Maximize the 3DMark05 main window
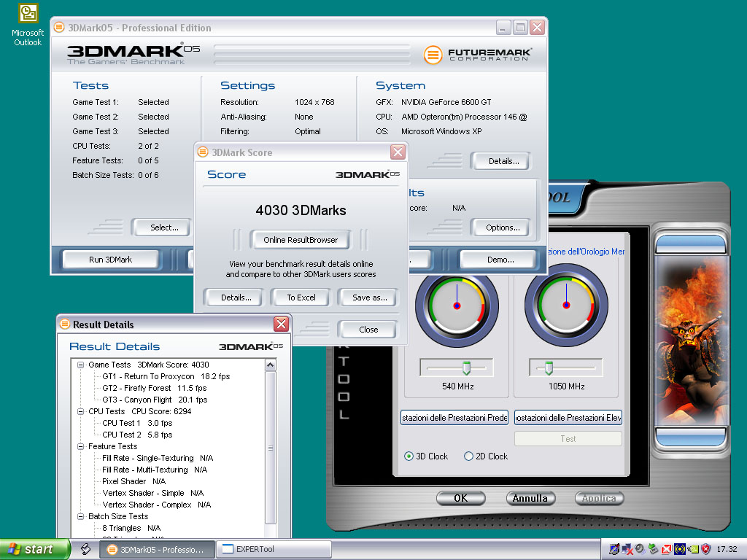Viewport: 747px width, 560px height. coord(520,27)
